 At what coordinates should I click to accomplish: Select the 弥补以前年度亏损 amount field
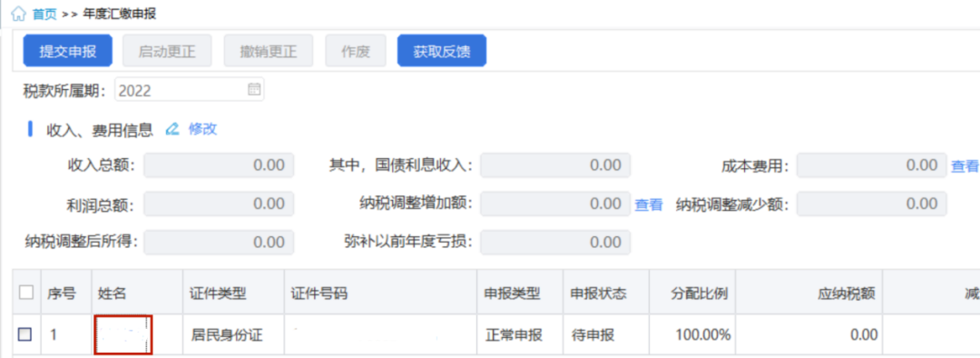tap(555, 242)
